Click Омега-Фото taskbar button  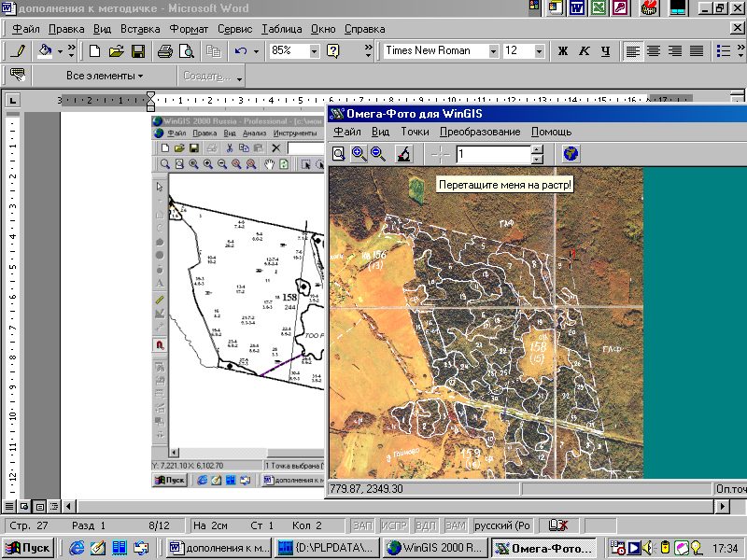point(544,548)
